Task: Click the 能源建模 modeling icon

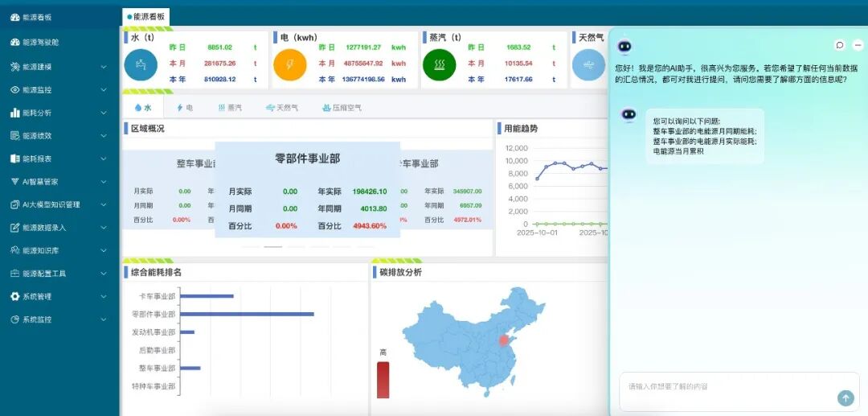Action: coord(15,67)
